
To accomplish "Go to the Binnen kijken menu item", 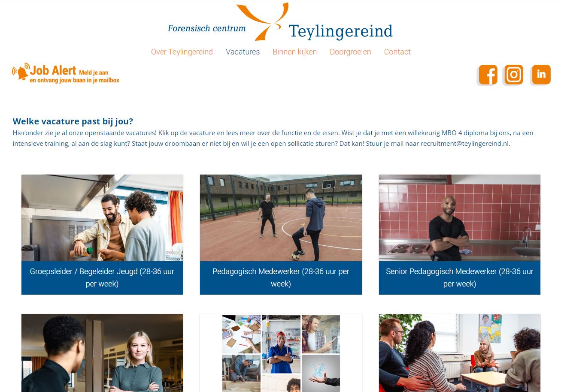I will tap(295, 52).
